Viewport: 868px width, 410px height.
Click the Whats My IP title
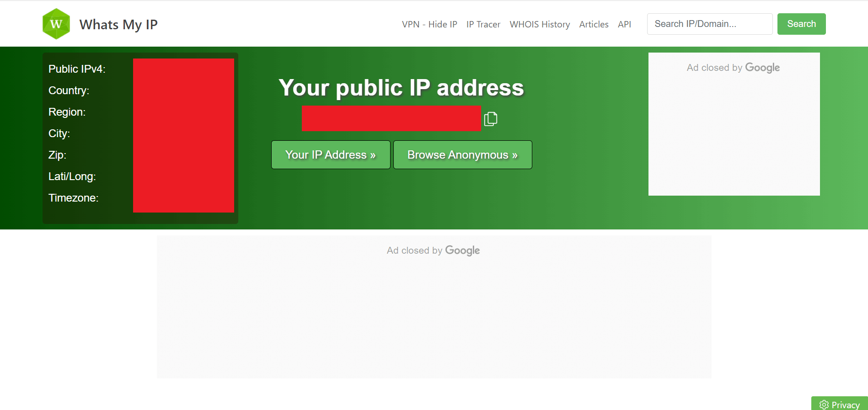[118, 24]
